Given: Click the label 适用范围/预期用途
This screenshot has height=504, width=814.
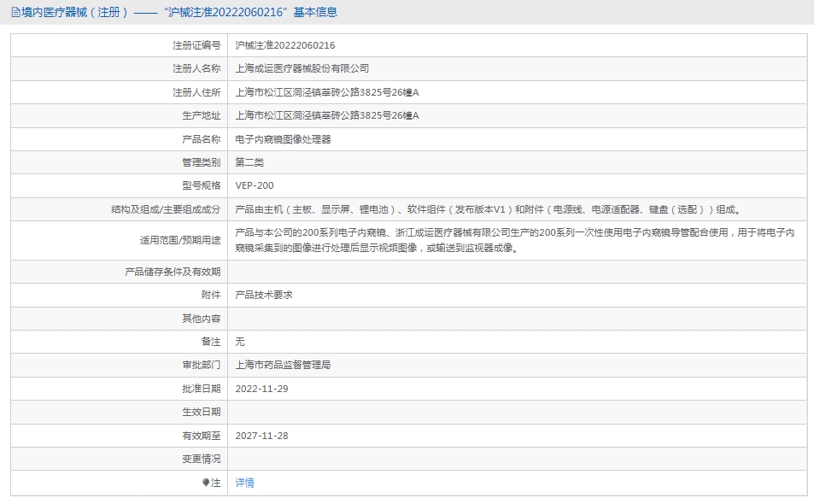Looking at the screenshot, I should pos(179,240).
